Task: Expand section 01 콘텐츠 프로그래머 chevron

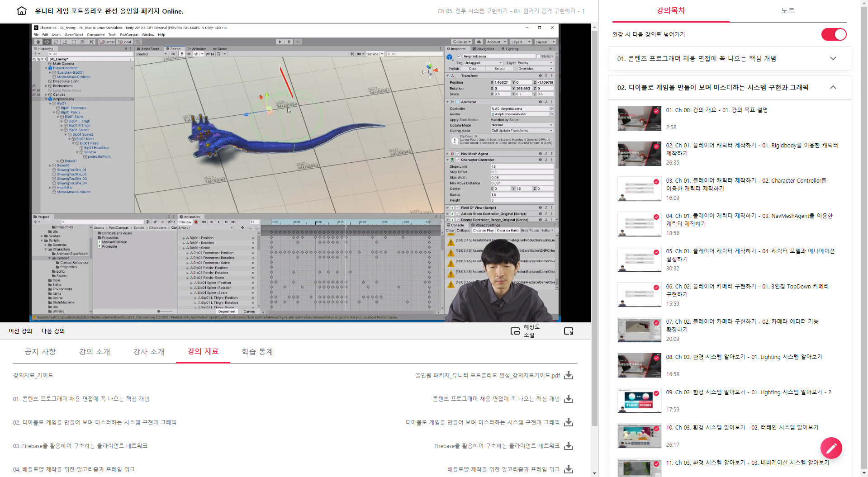Action: click(x=833, y=58)
